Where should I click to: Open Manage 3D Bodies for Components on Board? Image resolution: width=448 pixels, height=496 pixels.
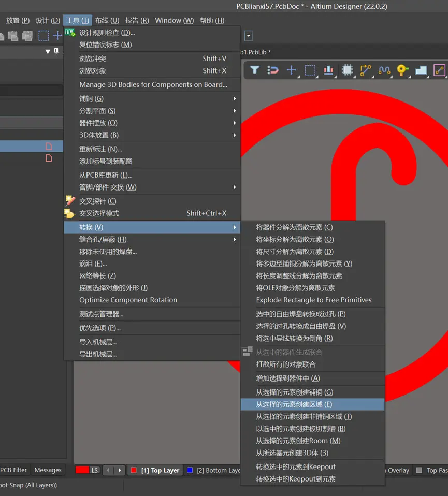point(152,85)
